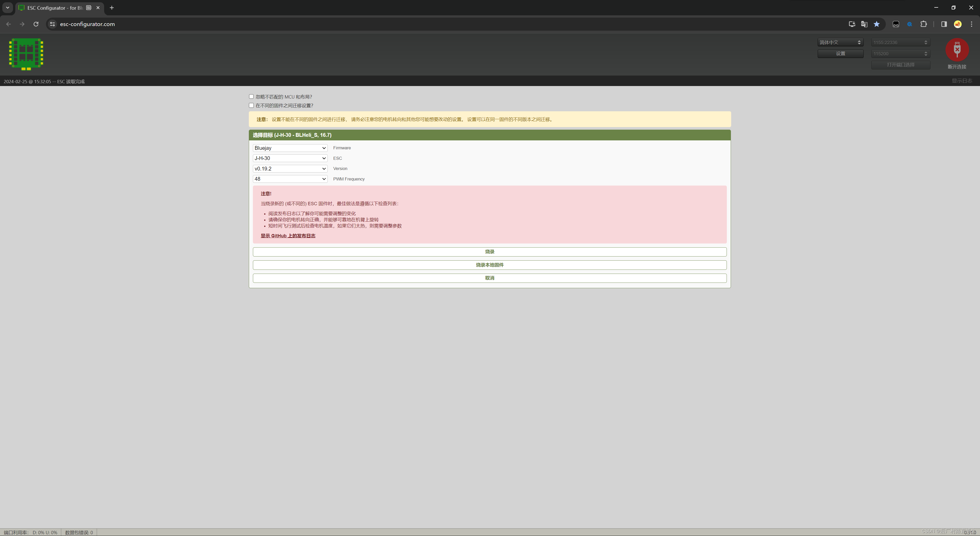Open the Chrome three-dot menu
Viewport: 980px width, 536px height.
(971, 24)
